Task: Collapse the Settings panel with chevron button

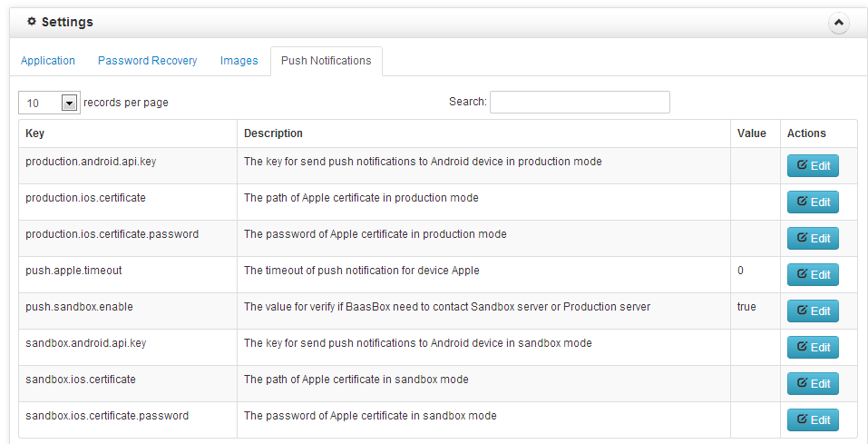Action: point(839,23)
